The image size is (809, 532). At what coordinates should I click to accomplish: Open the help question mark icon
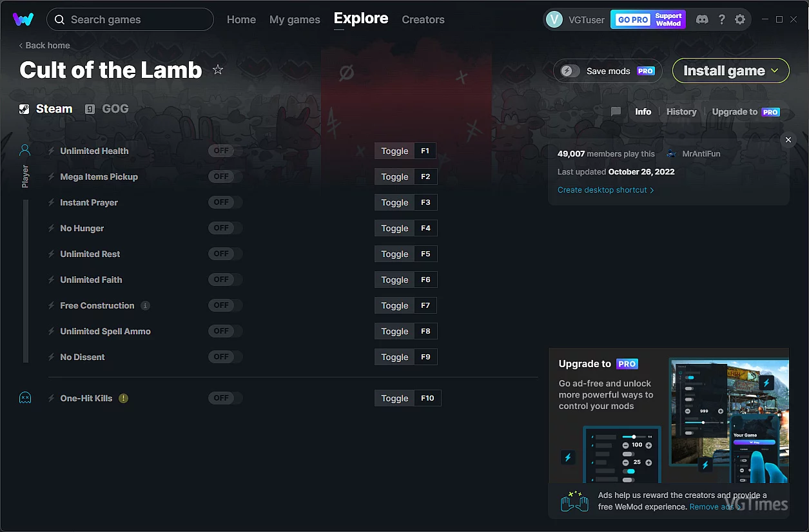[x=721, y=19]
